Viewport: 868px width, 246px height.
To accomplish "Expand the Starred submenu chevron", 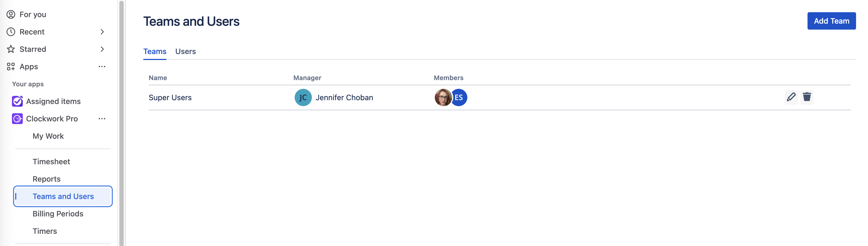I will (x=102, y=49).
